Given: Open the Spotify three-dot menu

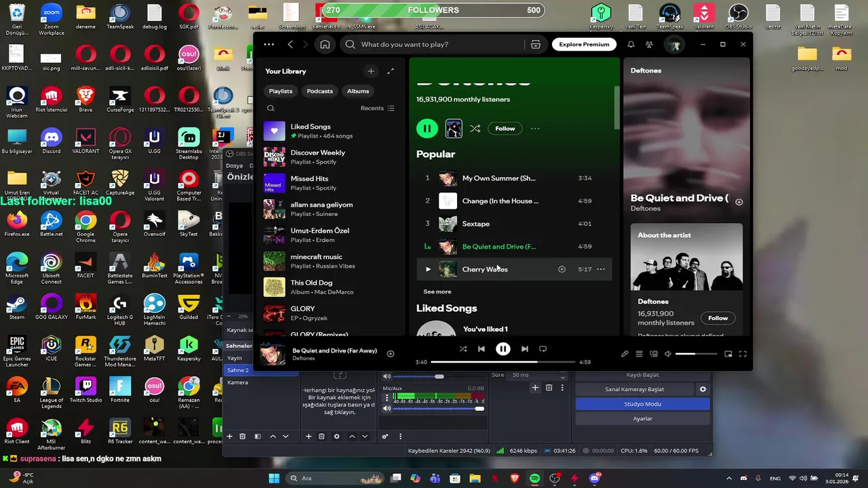Looking at the screenshot, I should (x=269, y=44).
